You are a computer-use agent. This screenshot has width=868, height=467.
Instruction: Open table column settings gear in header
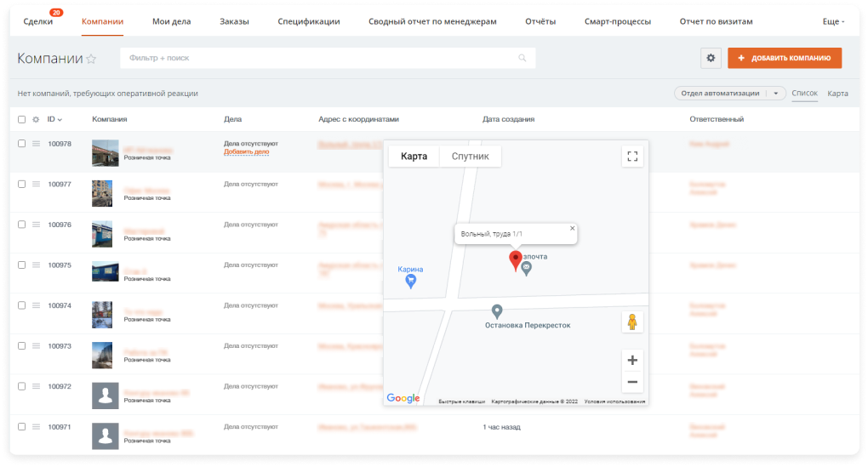[36, 119]
